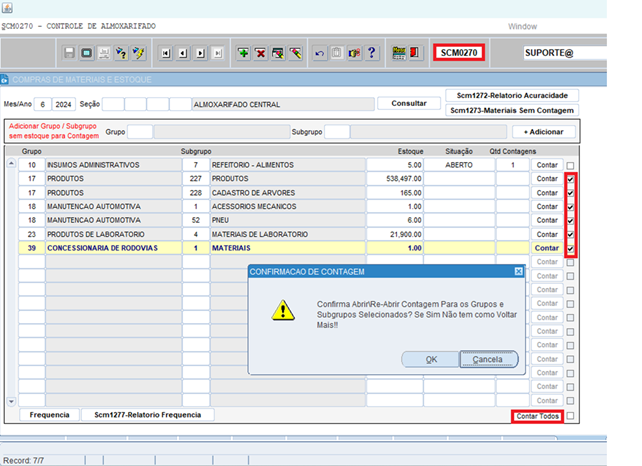Open help with the question mark icon
The width and height of the screenshot is (642, 466).
pyautogui.click(x=371, y=53)
